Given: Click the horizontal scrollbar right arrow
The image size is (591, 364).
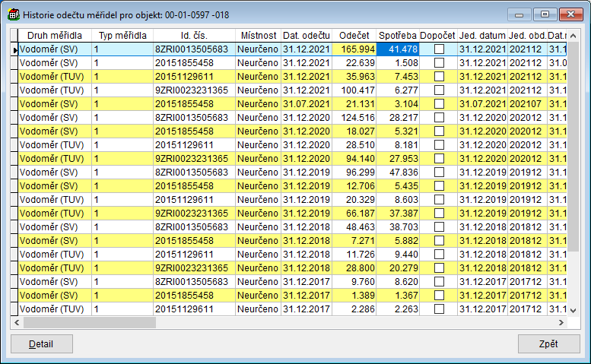Looking at the screenshot, I should [x=563, y=322].
